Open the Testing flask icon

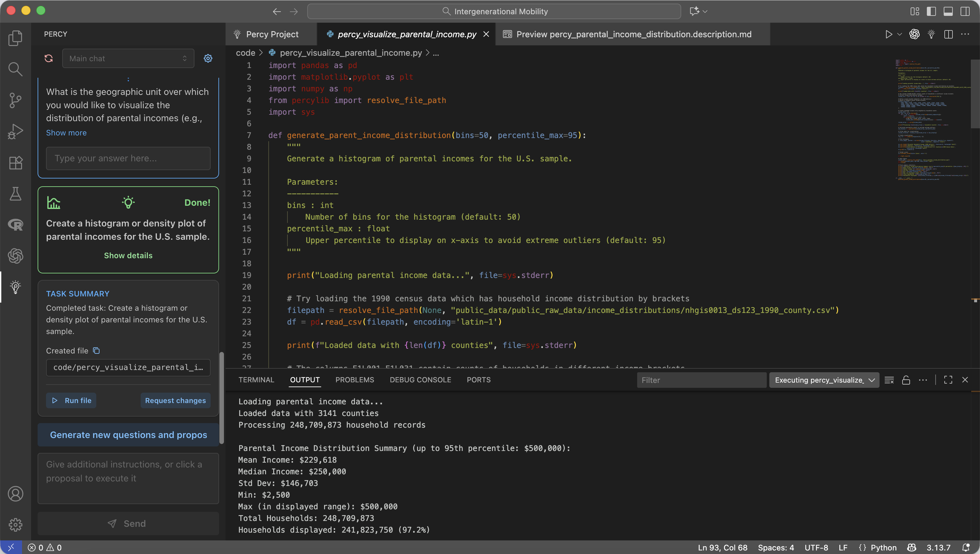click(x=15, y=194)
